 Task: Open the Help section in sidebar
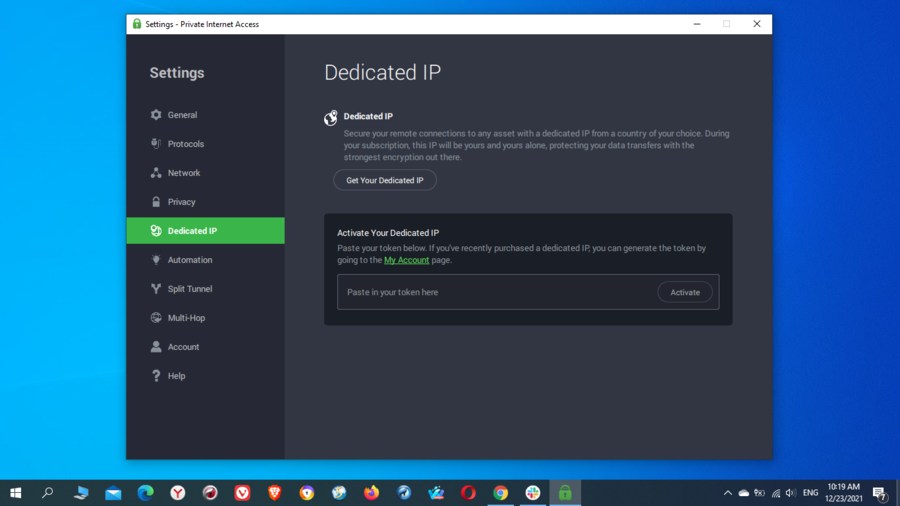(175, 376)
